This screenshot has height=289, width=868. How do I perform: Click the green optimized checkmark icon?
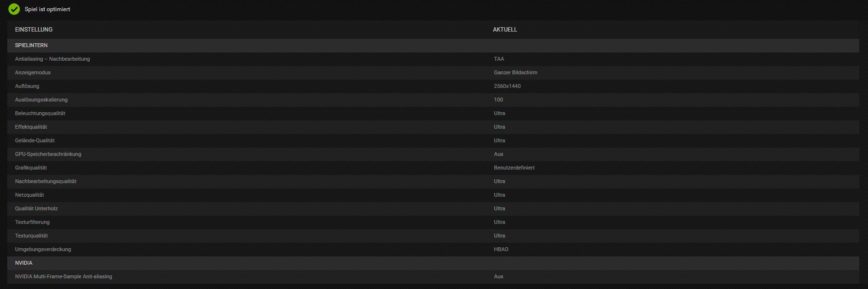pos(14,9)
